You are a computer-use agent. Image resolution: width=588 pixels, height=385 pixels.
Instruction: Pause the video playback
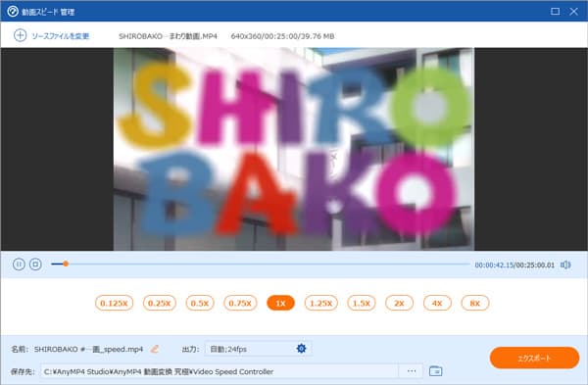(x=19, y=265)
